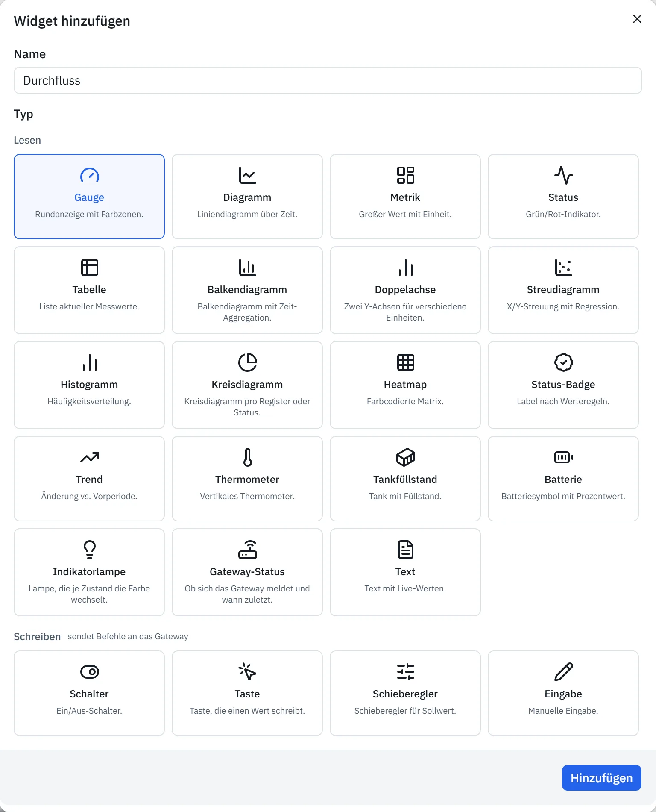The height and width of the screenshot is (812, 656).
Task: Click the Hinzufügen button
Action: tap(601, 778)
